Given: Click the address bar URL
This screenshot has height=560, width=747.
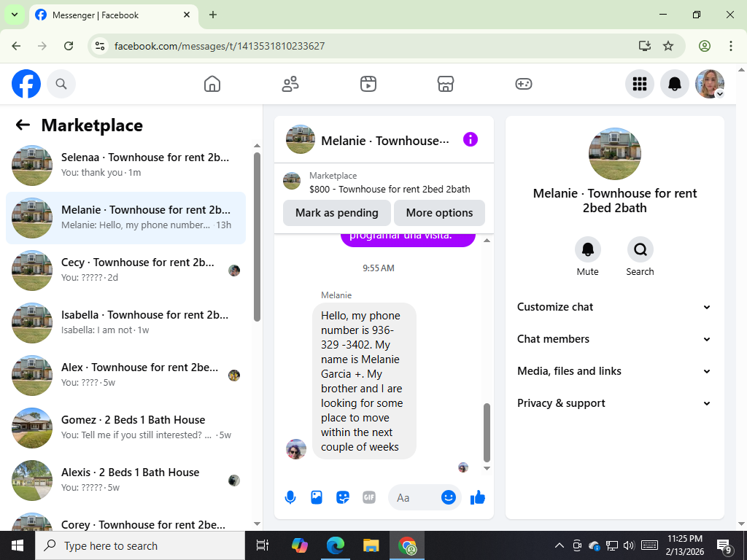Looking at the screenshot, I should [220, 46].
